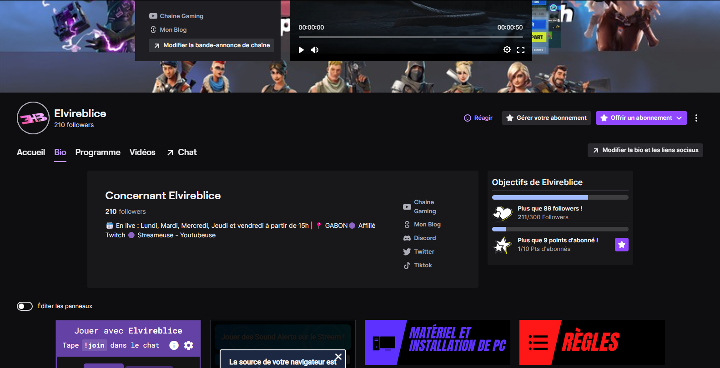The image size is (720, 368).
Task: Enter fullscreen on the trailer video
Action: [x=520, y=50]
